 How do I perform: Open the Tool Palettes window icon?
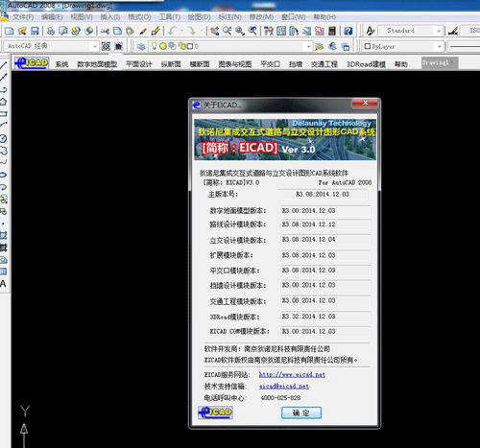point(294,31)
